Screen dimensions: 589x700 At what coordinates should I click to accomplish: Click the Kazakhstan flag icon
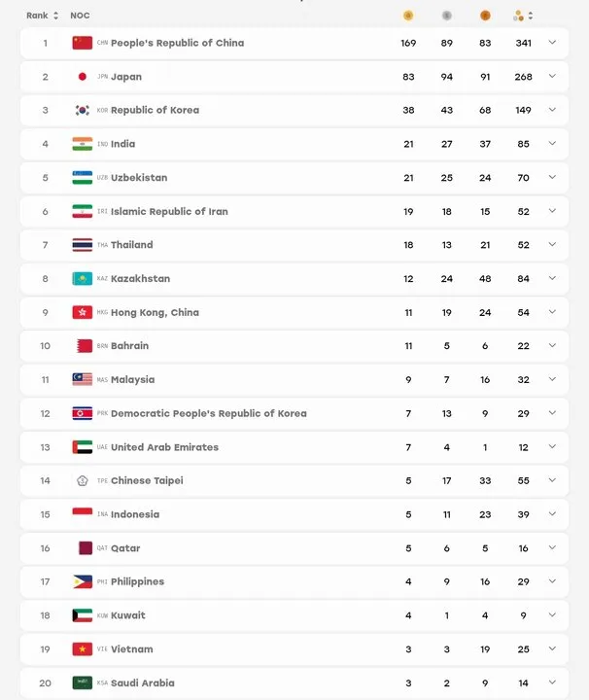coord(82,279)
